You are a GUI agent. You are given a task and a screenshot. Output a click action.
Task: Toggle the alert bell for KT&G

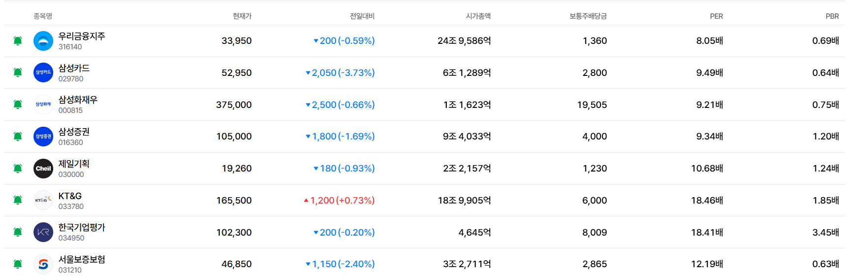18,200
